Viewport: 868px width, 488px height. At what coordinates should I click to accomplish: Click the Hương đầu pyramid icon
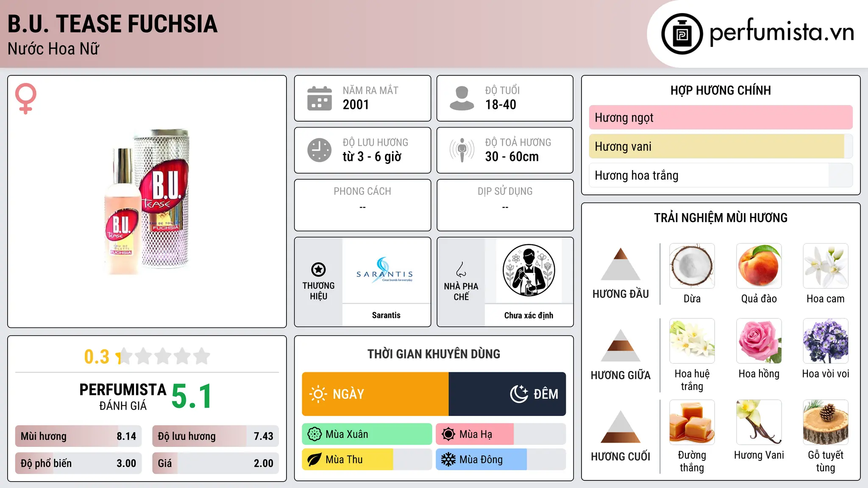[620, 264]
